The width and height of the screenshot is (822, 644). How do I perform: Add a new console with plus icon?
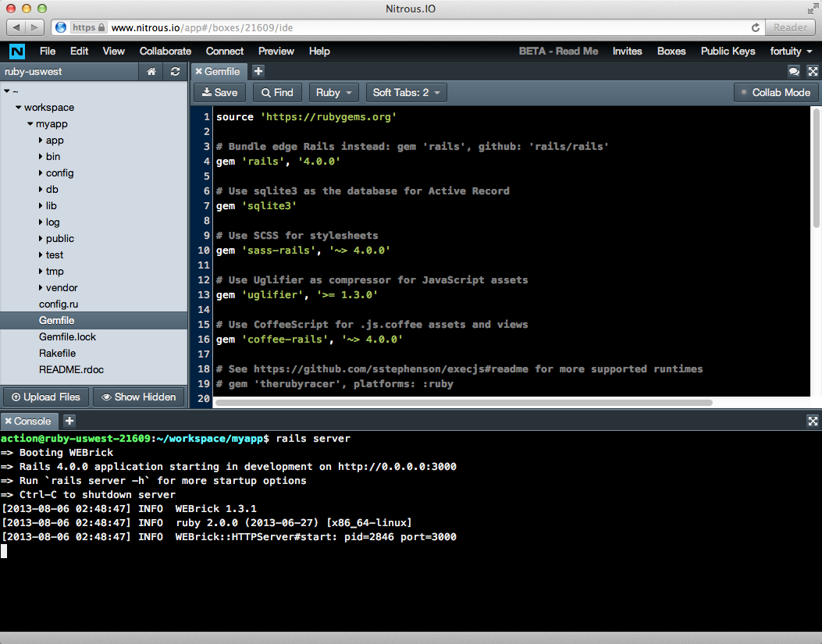tap(69, 421)
